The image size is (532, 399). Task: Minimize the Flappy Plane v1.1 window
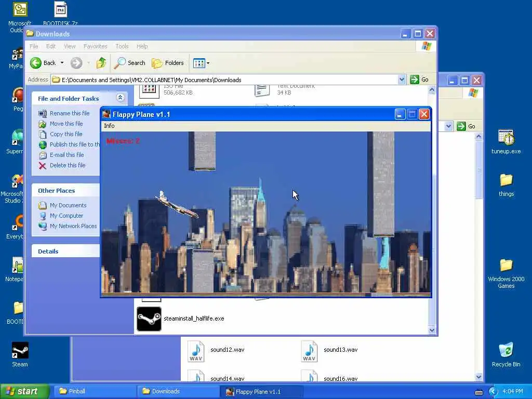point(400,114)
